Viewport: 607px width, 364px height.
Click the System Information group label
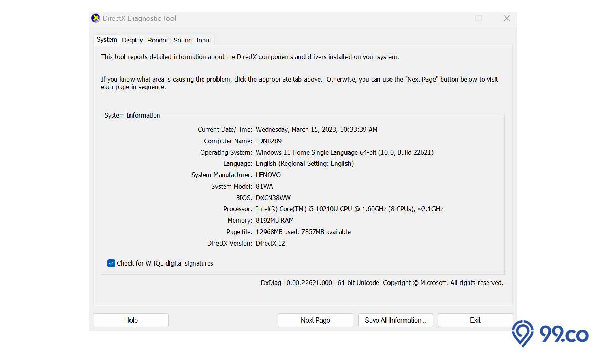pos(133,115)
